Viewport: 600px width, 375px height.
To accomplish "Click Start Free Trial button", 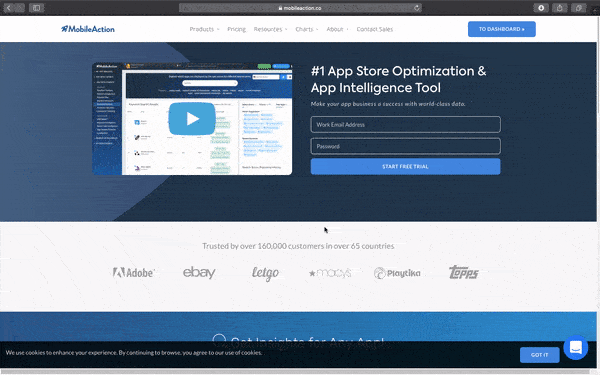I will tap(405, 166).
